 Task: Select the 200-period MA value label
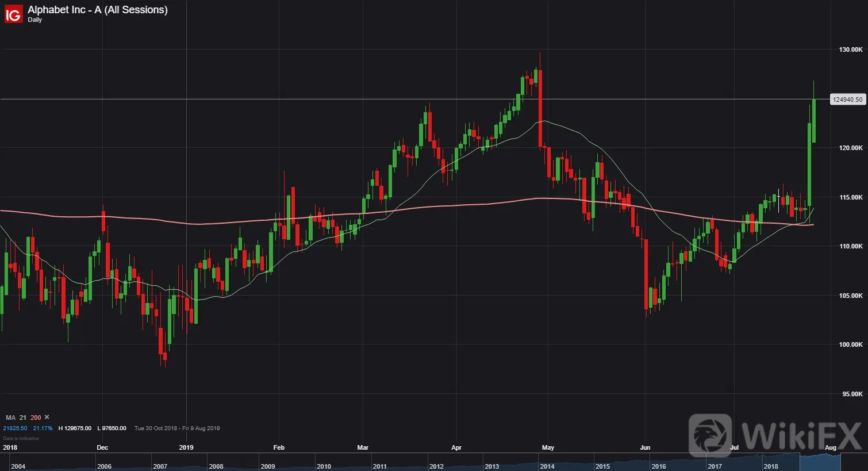click(x=36, y=418)
